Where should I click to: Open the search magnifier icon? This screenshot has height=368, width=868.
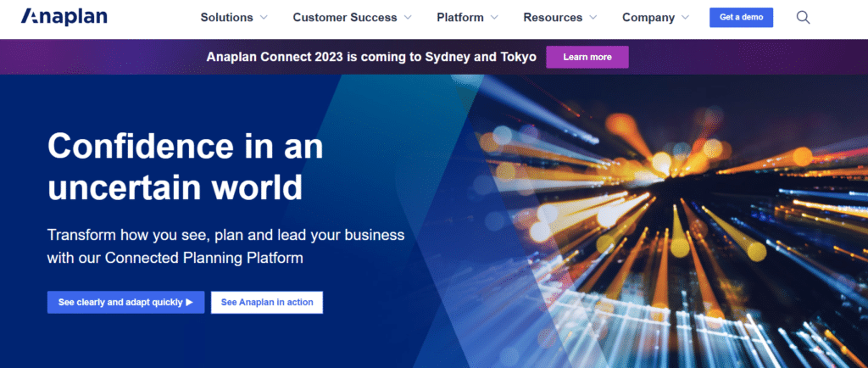tap(804, 18)
